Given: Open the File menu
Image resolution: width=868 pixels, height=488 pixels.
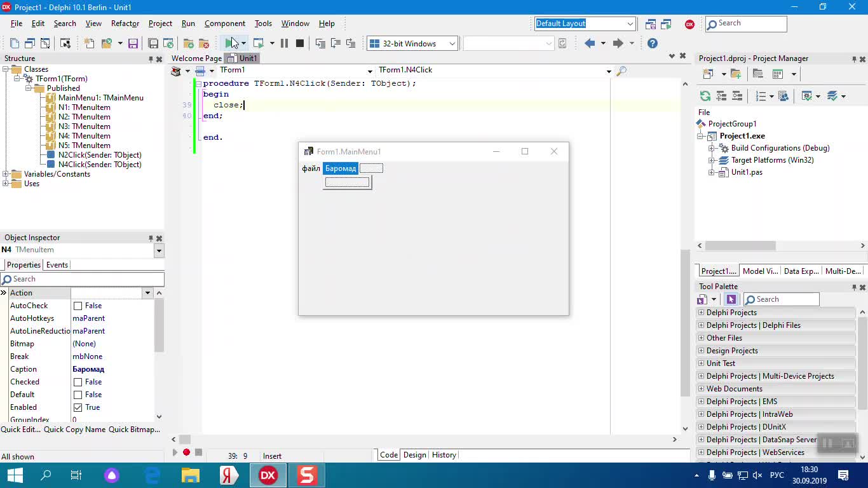Looking at the screenshot, I should point(17,24).
